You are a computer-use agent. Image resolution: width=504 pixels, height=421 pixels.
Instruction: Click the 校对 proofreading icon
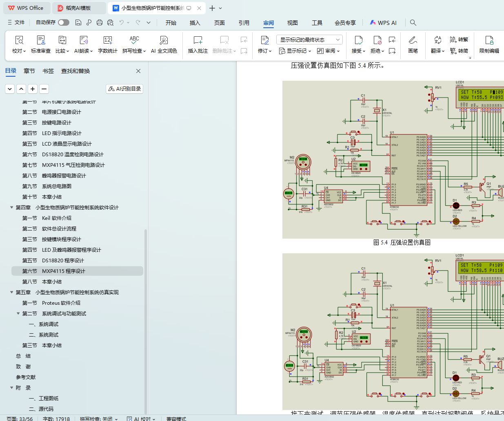pyautogui.click(x=19, y=40)
